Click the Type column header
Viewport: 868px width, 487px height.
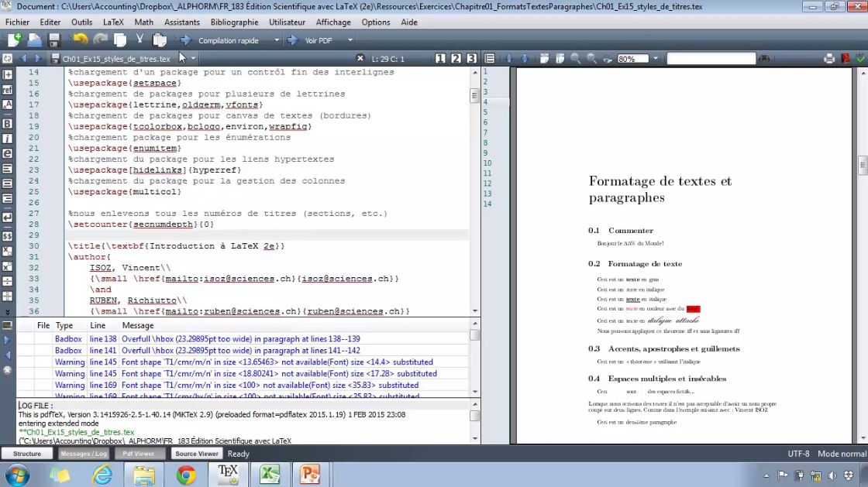[x=64, y=326]
